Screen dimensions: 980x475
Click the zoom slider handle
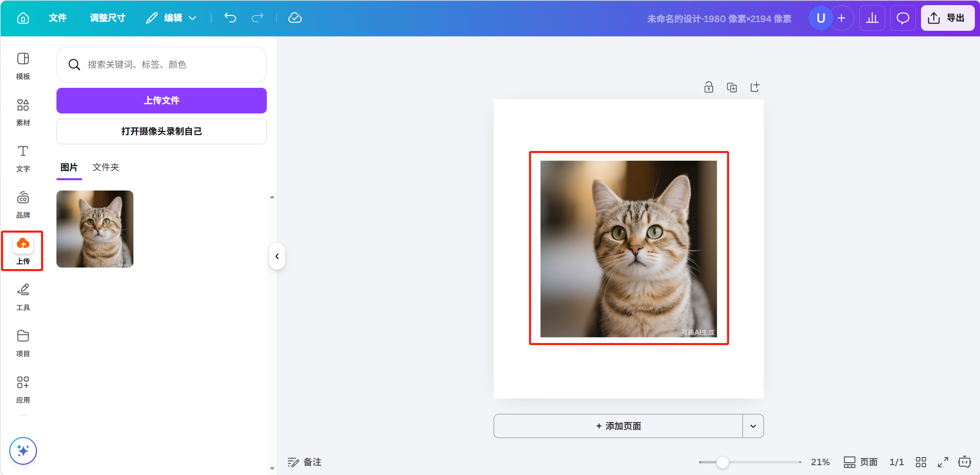pos(722,462)
